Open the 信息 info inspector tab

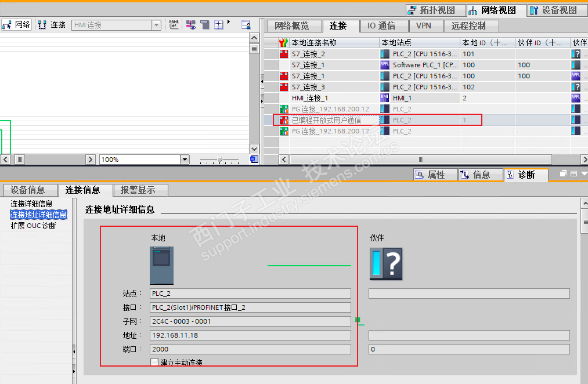pos(481,175)
